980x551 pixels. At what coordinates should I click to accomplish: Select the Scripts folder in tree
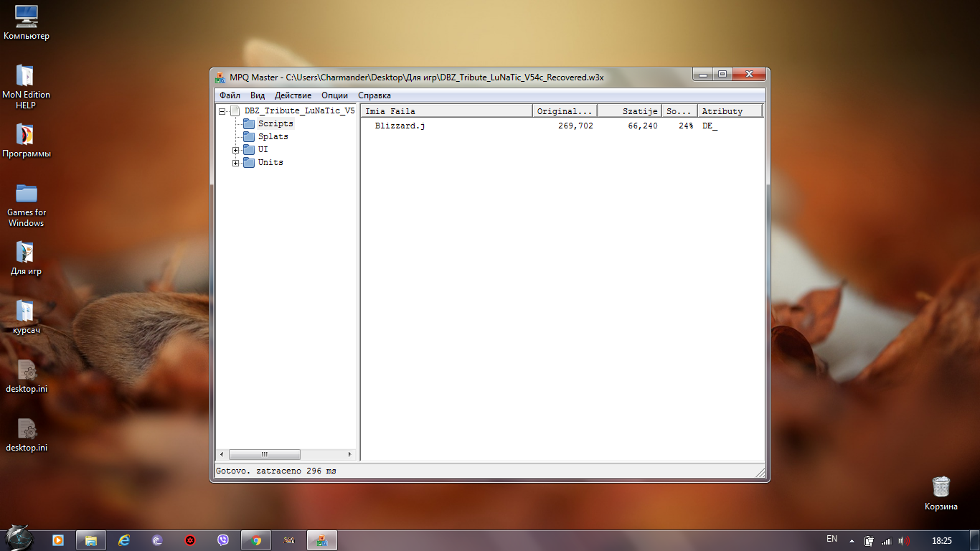click(x=275, y=123)
